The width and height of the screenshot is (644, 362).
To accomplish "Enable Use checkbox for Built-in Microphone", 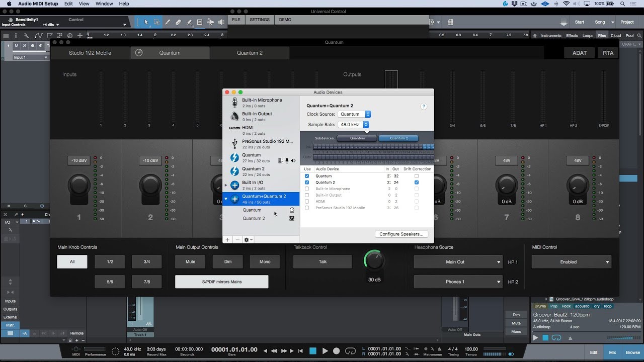I will click(x=307, y=189).
